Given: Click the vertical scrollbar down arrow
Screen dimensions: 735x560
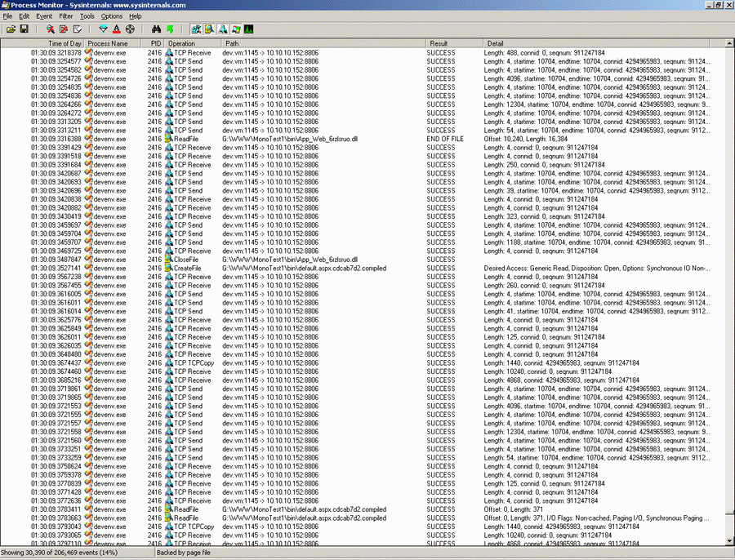Looking at the screenshot, I should click(729, 540).
